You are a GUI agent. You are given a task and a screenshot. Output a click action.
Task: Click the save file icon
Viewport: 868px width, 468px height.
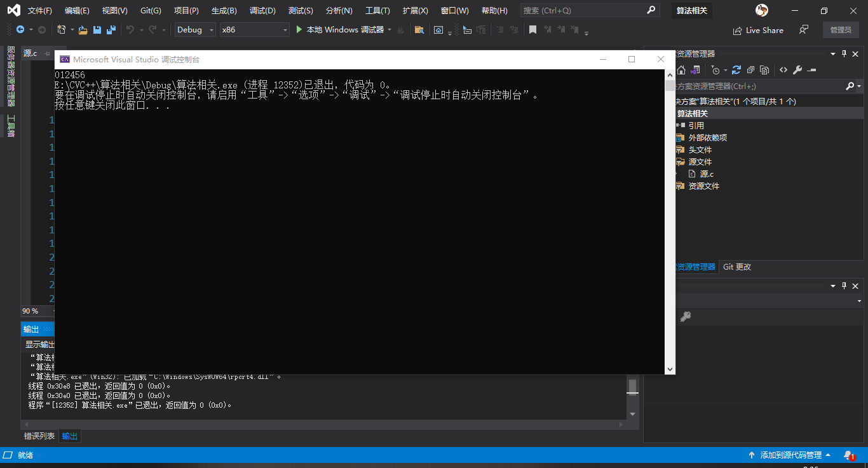click(x=97, y=30)
